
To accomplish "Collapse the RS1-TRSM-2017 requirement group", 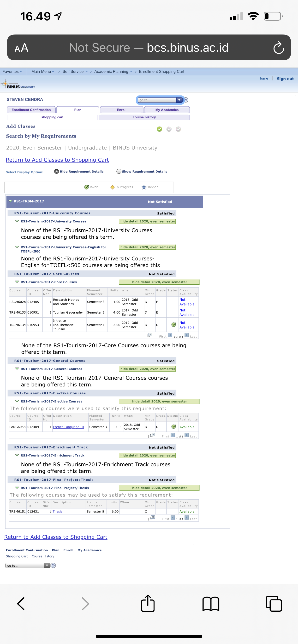I will [11, 201].
